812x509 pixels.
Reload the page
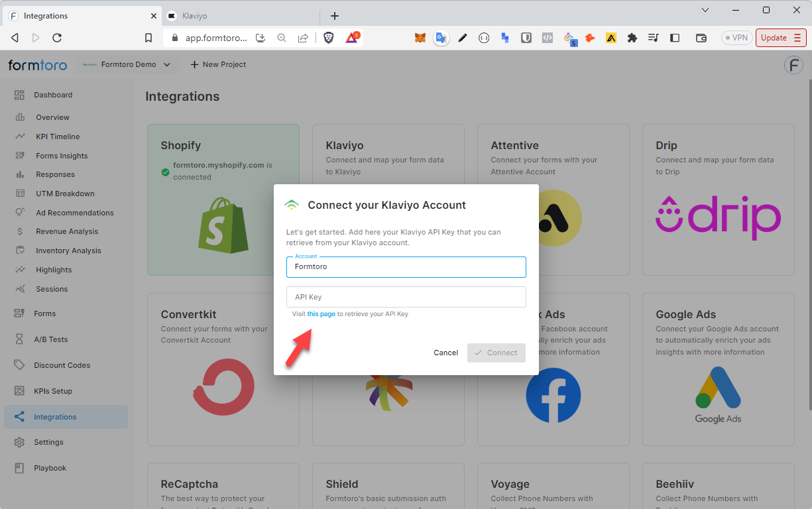57,38
